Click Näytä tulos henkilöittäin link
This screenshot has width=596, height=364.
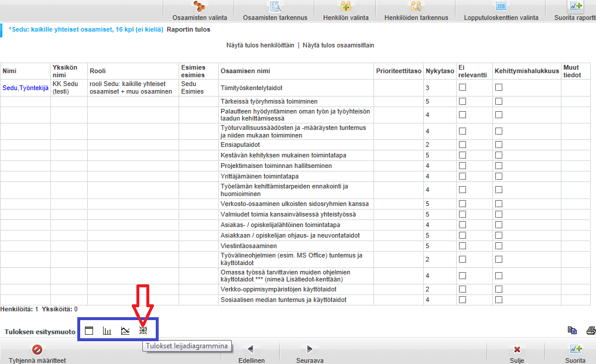260,45
